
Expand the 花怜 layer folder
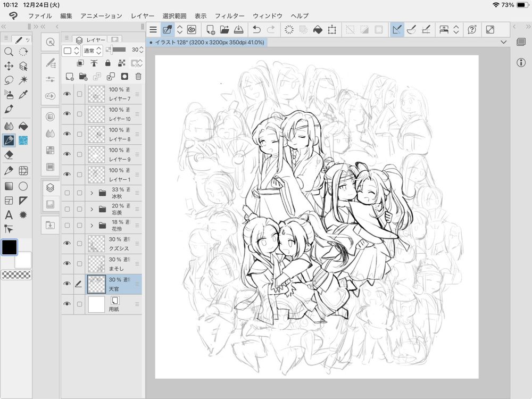[92, 226]
